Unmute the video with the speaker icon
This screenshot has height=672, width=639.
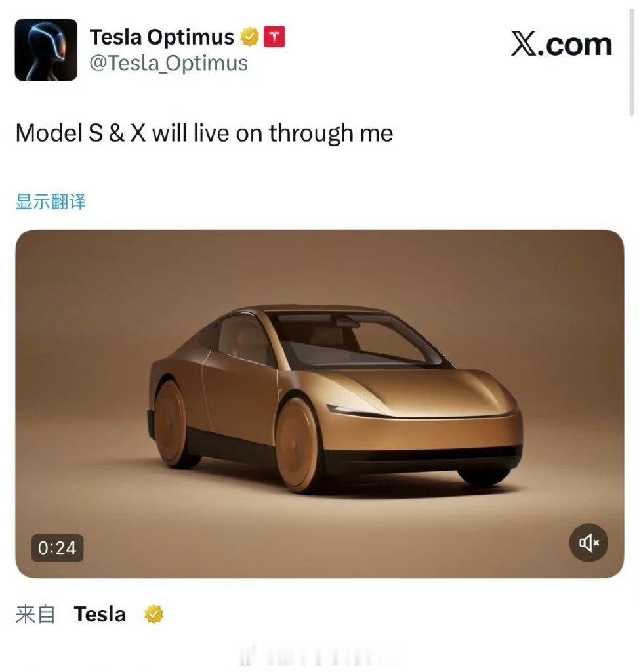(x=588, y=543)
